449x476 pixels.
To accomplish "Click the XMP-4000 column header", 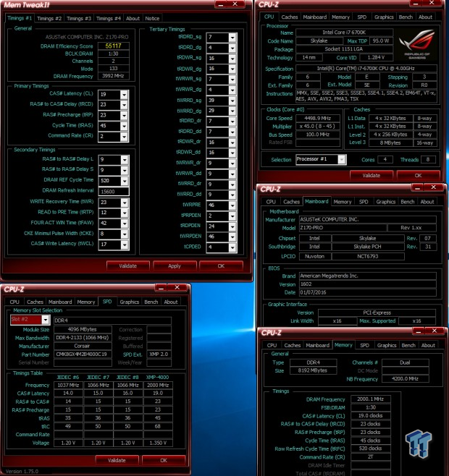I will (x=157, y=378).
